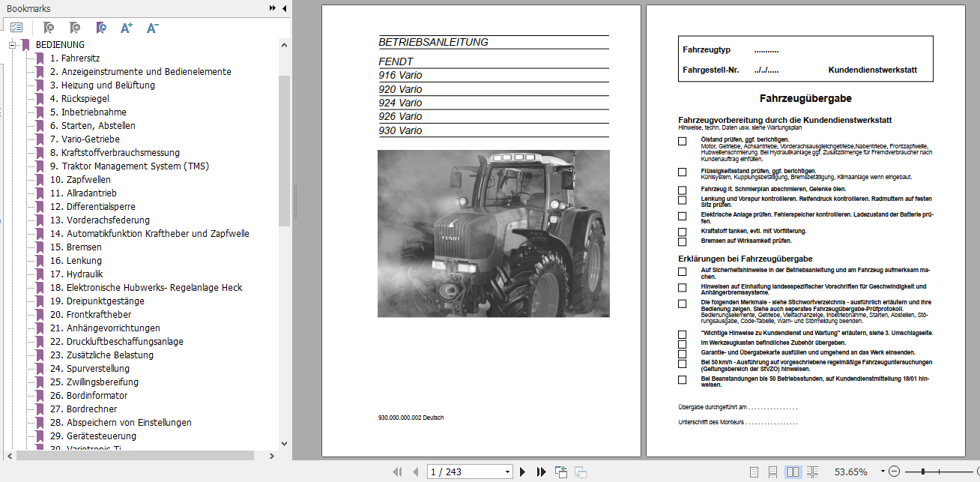Go to the first page
Viewport: 980px width, 482px height.
click(398, 472)
